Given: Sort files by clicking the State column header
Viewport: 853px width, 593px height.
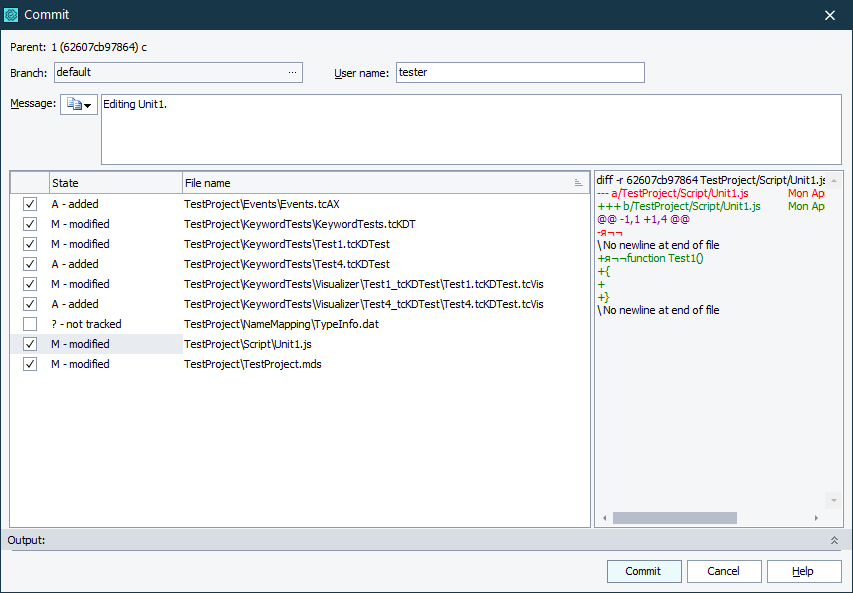Looking at the screenshot, I should 115,182.
